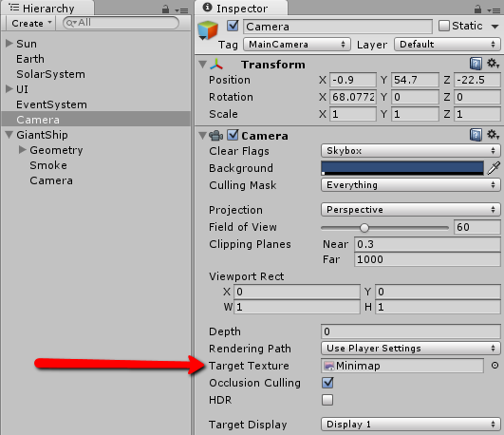This screenshot has height=435, width=504.
Task: Enable the HDR checkbox
Action: tap(327, 400)
